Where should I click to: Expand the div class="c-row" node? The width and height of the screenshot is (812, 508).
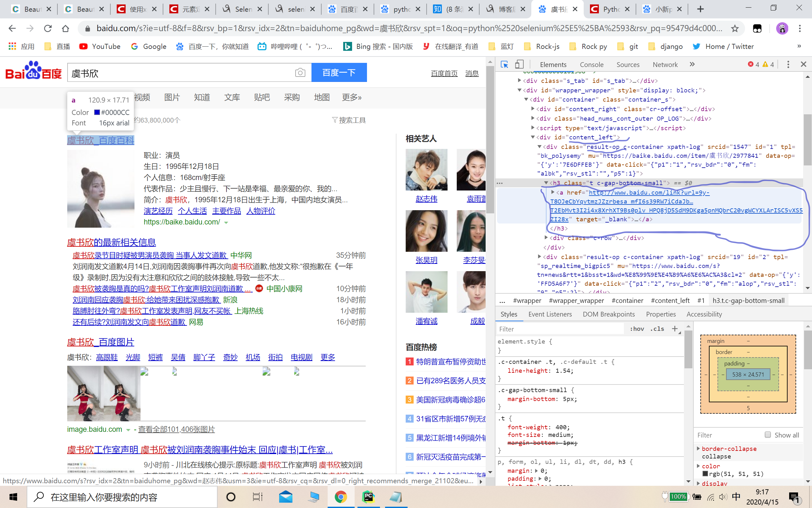point(546,237)
